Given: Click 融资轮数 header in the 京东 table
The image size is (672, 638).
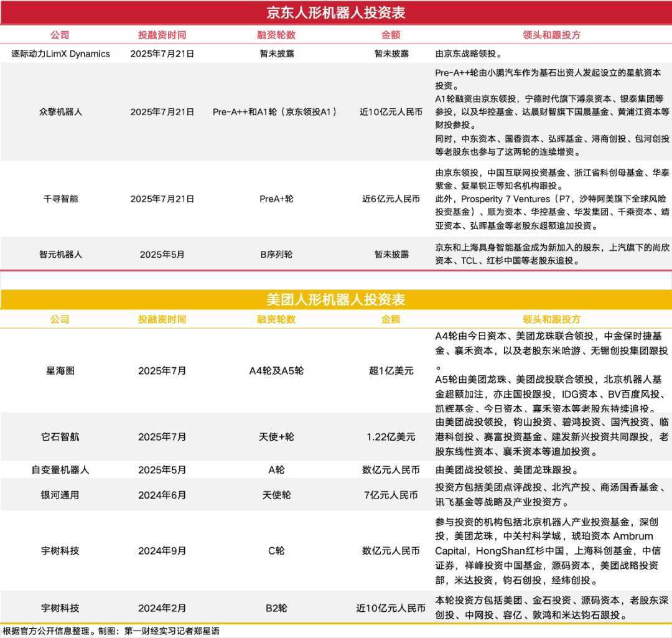Looking at the screenshot, I should (x=276, y=35).
